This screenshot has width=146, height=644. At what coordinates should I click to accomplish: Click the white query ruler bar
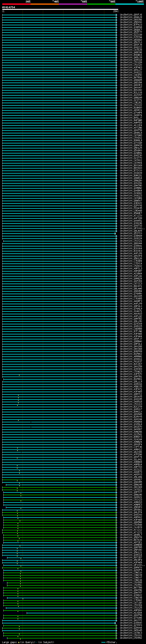click(x=60, y=9)
